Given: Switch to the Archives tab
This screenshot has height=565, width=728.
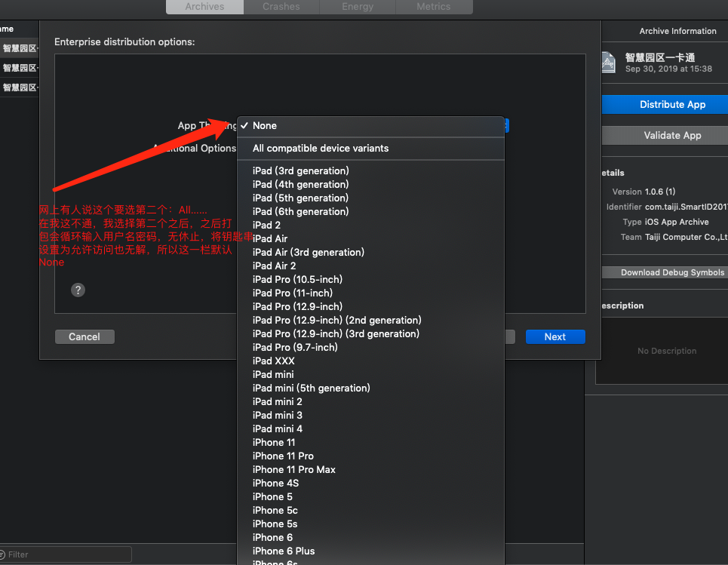Looking at the screenshot, I should pyautogui.click(x=204, y=7).
